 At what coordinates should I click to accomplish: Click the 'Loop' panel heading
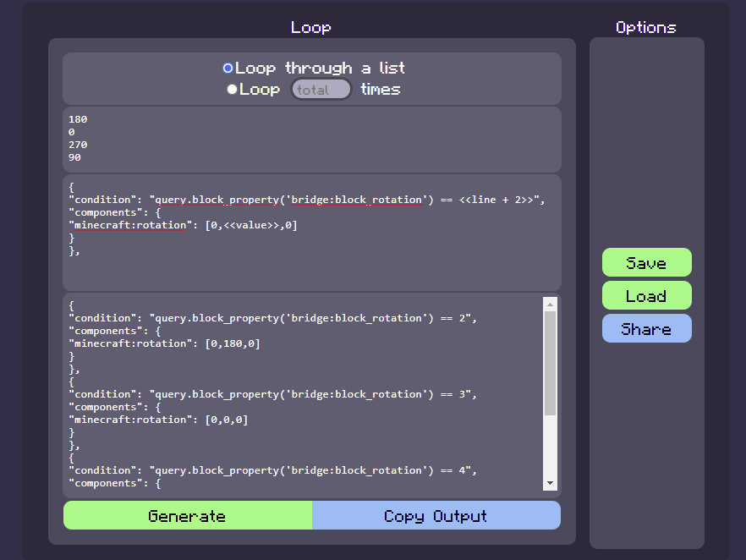[x=310, y=27]
